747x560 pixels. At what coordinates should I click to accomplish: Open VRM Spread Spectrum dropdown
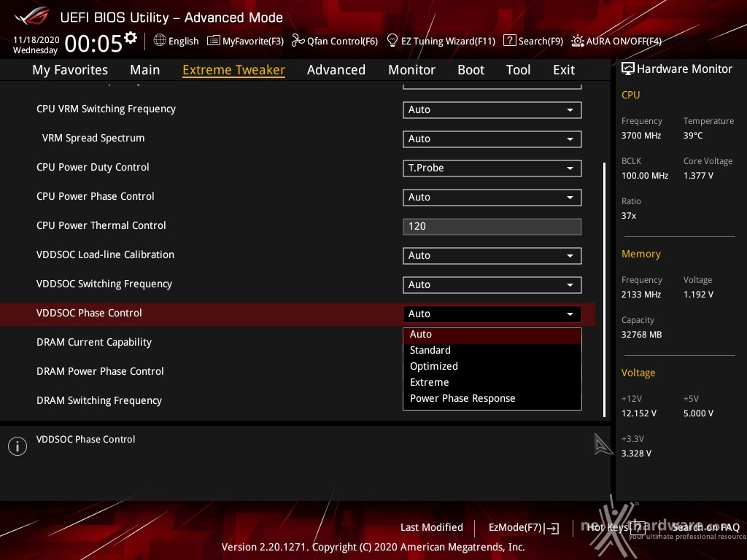tap(492, 139)
